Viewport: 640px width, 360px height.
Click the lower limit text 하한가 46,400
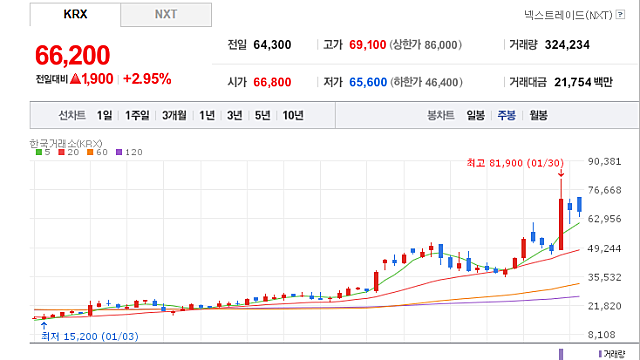pos(426,82)
